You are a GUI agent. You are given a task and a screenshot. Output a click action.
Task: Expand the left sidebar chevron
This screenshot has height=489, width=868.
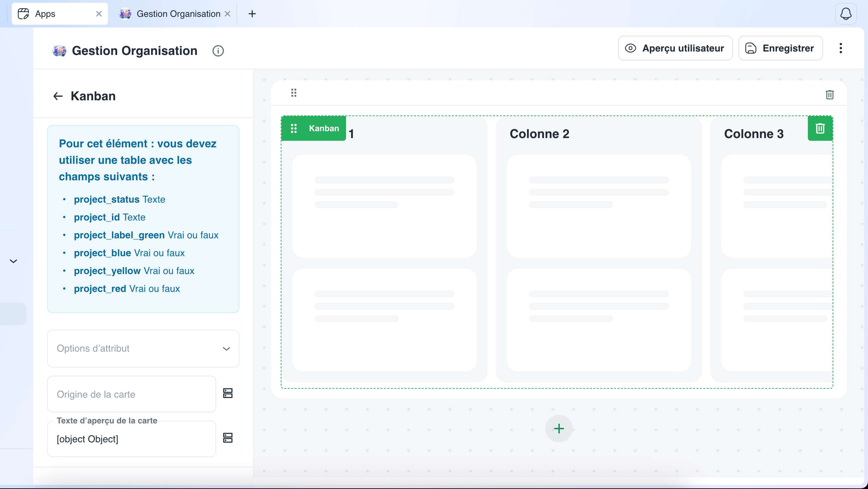[13, 261]
